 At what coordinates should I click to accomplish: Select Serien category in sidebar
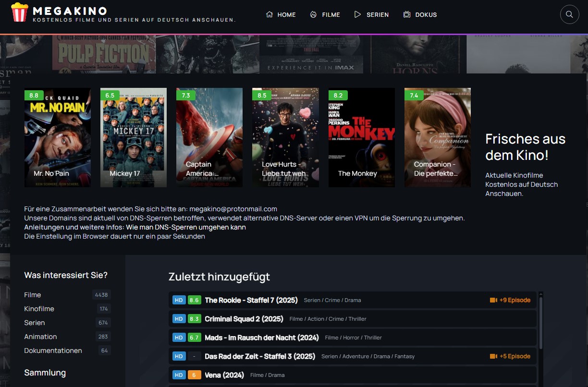click(x=35, y=323)
